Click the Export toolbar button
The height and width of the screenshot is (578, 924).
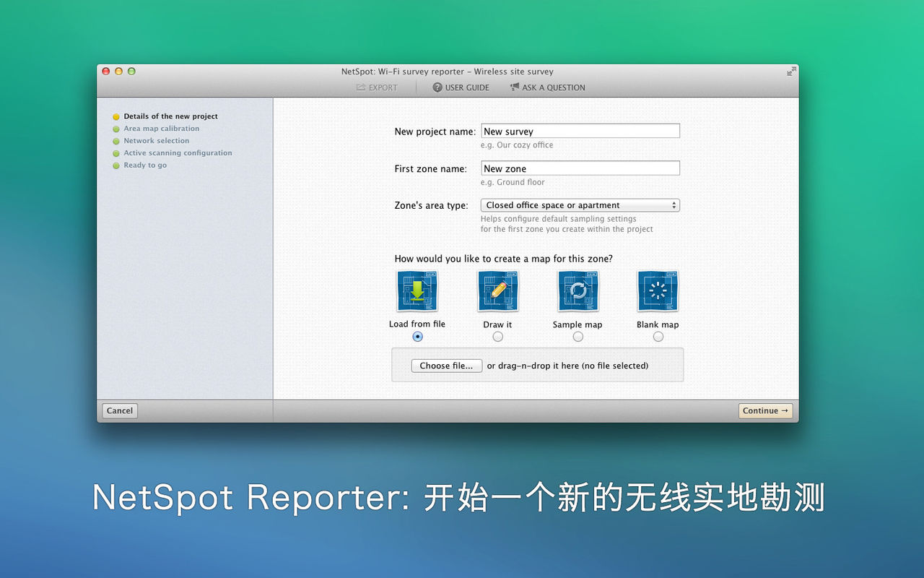(x=377, y=87)
